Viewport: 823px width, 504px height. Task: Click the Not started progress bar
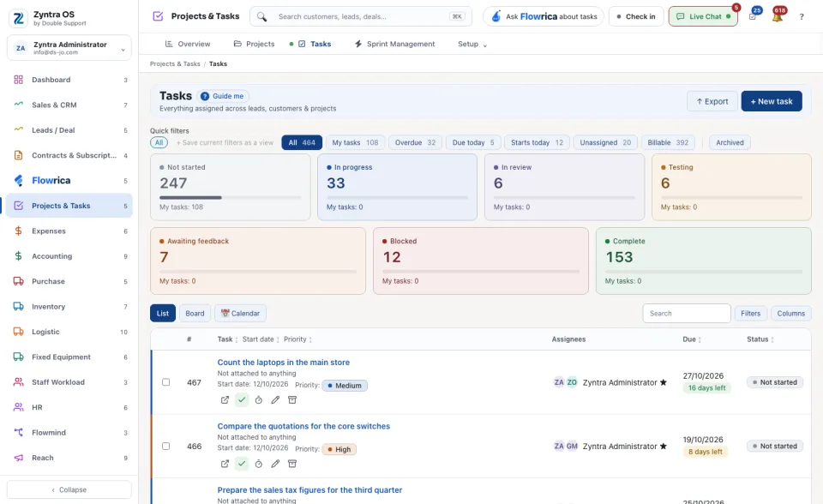(x=230, y=197)
